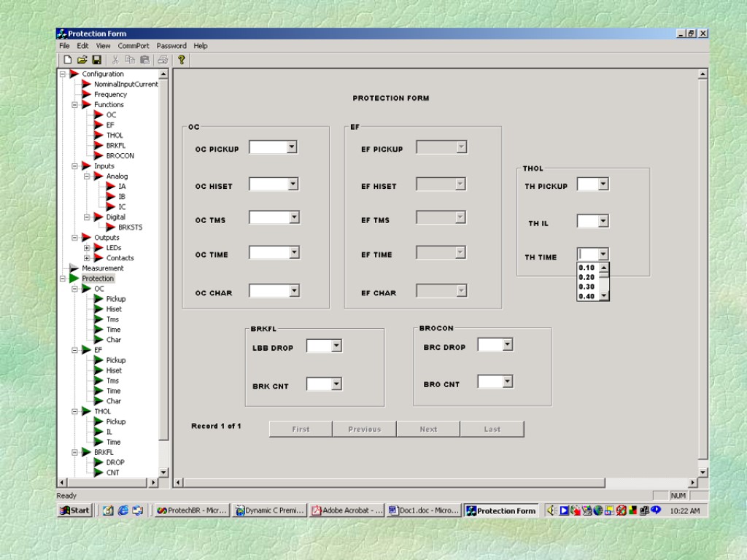Collapse the Functions tree node
This screenshot has height=560, width=747.
(75, 105)
